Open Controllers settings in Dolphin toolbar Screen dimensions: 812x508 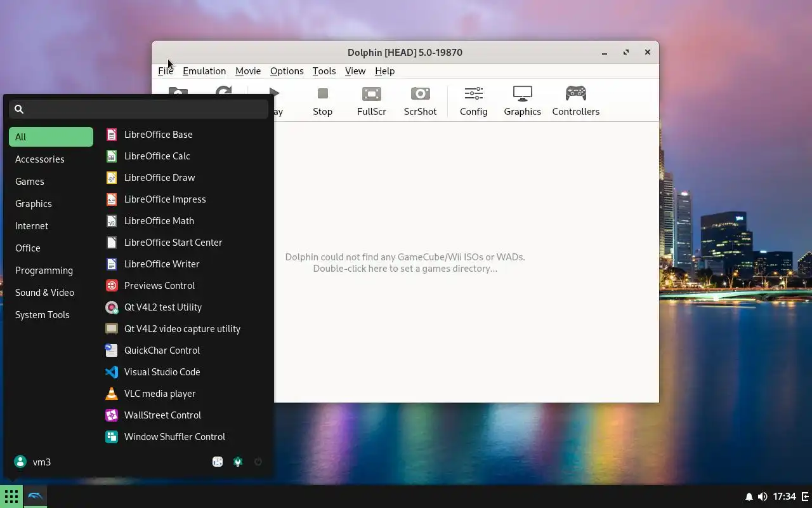[575, 102]
